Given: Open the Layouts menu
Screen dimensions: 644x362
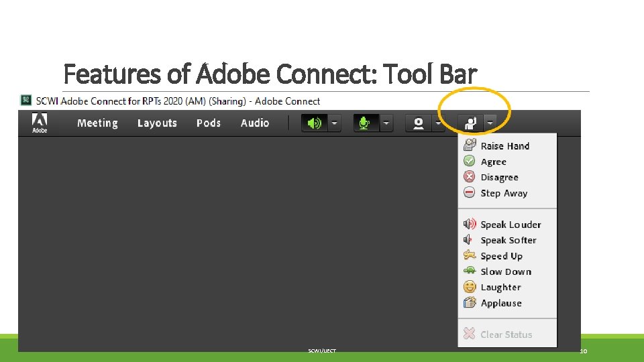Looking at the screenshot, I should coord(157,123).
